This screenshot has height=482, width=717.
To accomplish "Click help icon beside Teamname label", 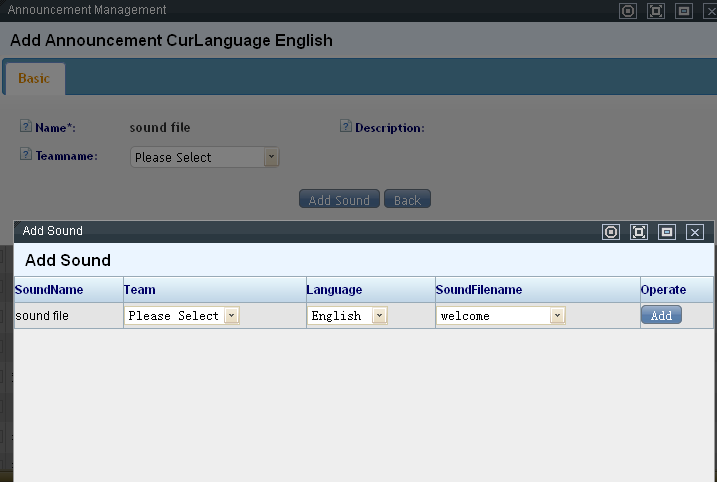I will tap(26, 156).
